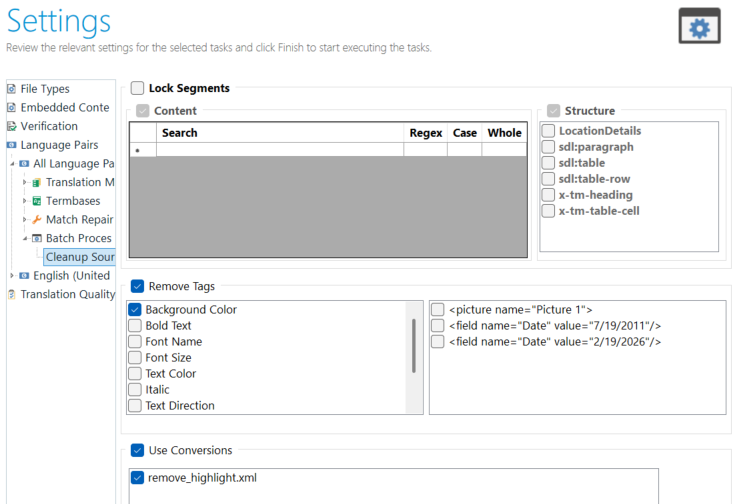Check the Bold Text option
The image size is (737, 504).
point(135,326)
